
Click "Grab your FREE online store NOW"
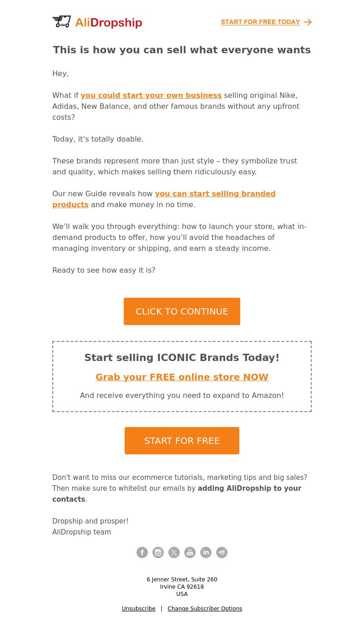(182, 377)
